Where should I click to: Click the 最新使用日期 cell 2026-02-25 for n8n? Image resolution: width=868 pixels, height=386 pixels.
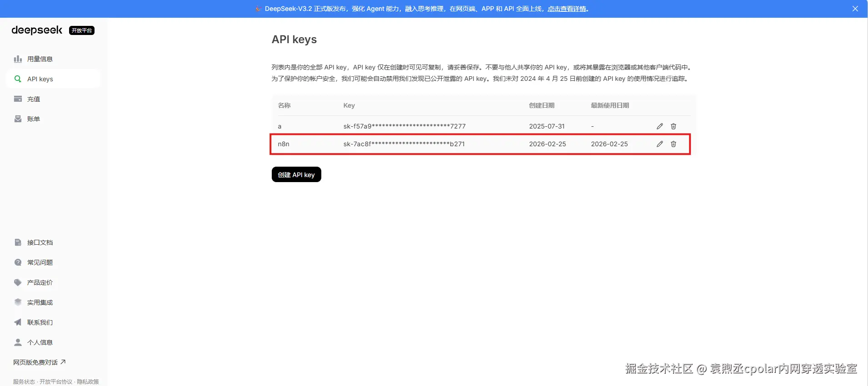(609, 144)
